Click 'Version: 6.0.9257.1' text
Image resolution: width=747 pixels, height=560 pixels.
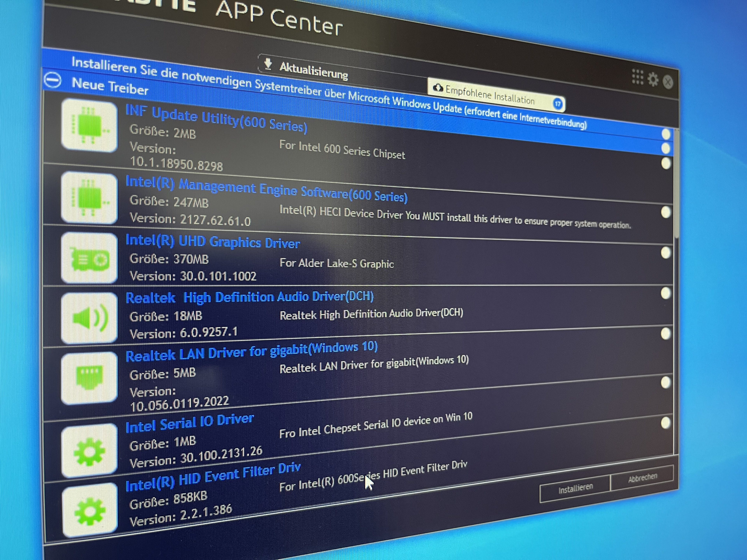[184, 333]
